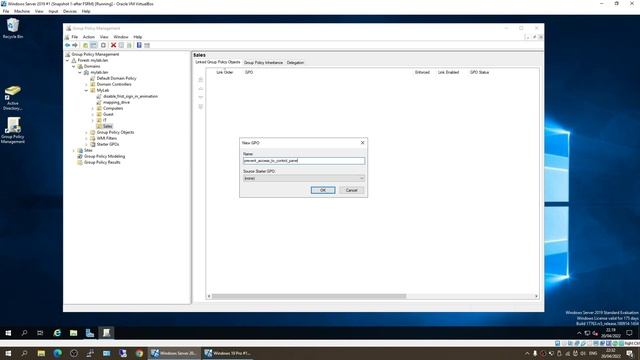This screenshot has height=360, width=640.
Task: Open Recycle Bin desktop icon
Action: [13, 28]
